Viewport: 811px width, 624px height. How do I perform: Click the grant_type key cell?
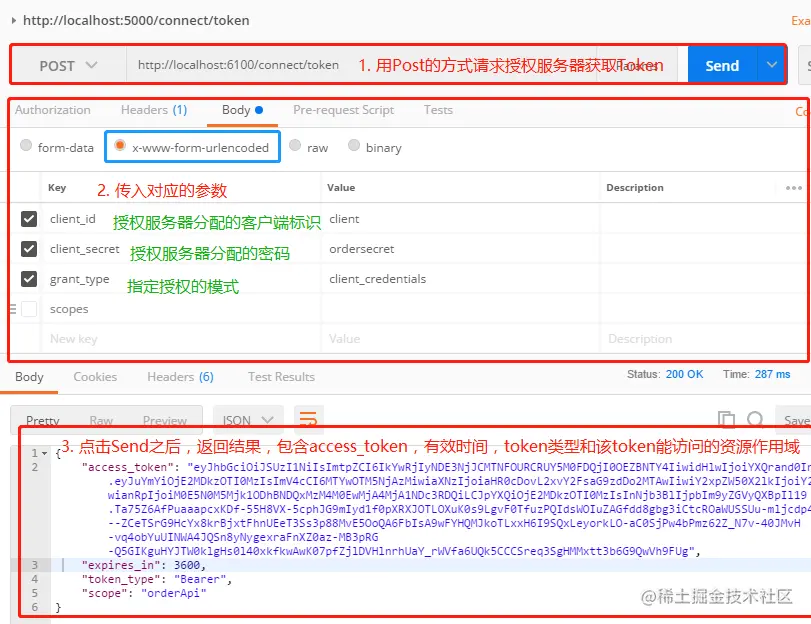click(x=181, y=279)
